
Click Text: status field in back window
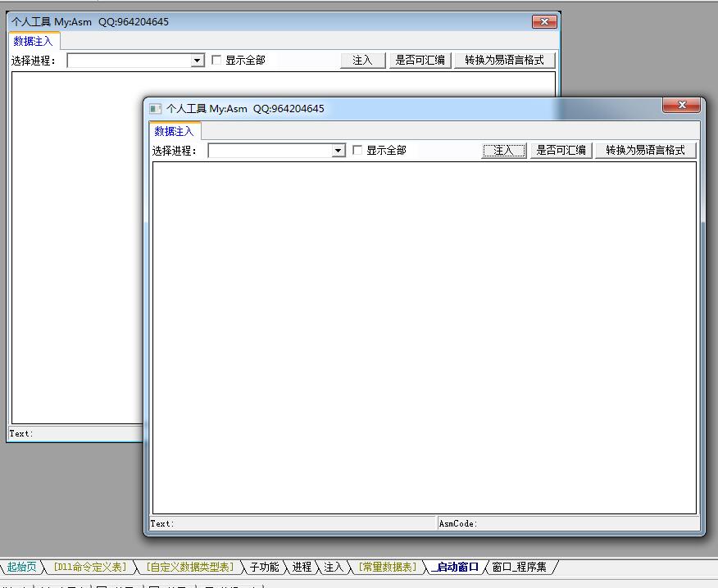point(76,433)
